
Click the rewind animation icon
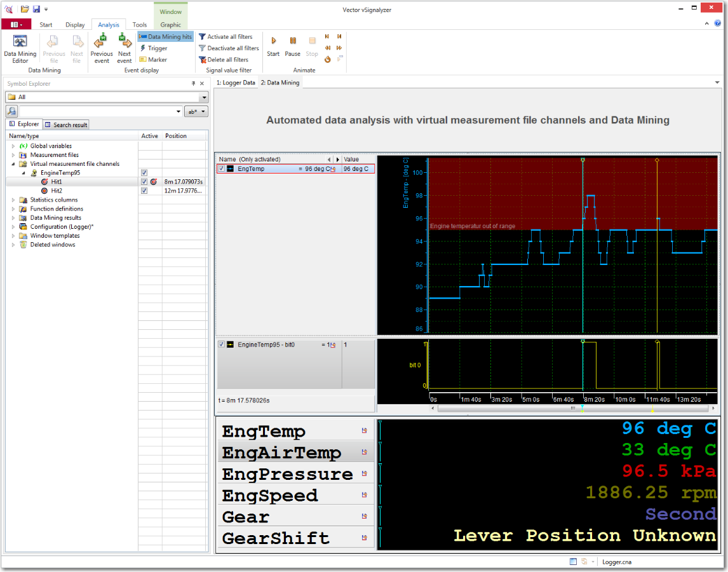tap(328, 48)
